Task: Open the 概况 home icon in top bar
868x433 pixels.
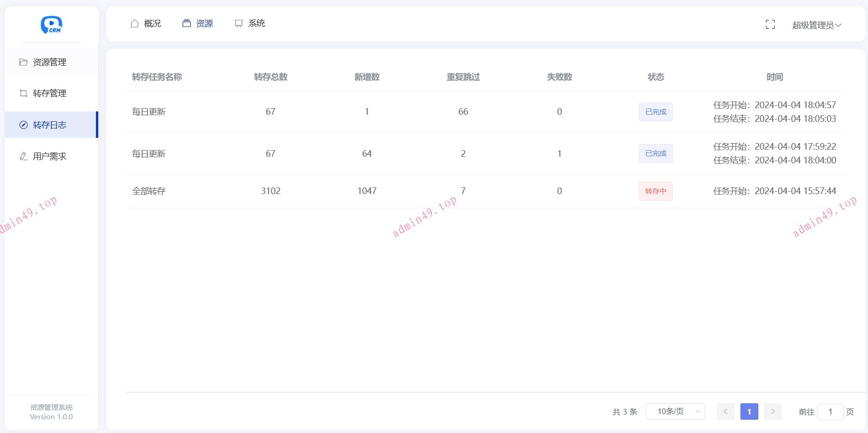Action: (134, 23)
